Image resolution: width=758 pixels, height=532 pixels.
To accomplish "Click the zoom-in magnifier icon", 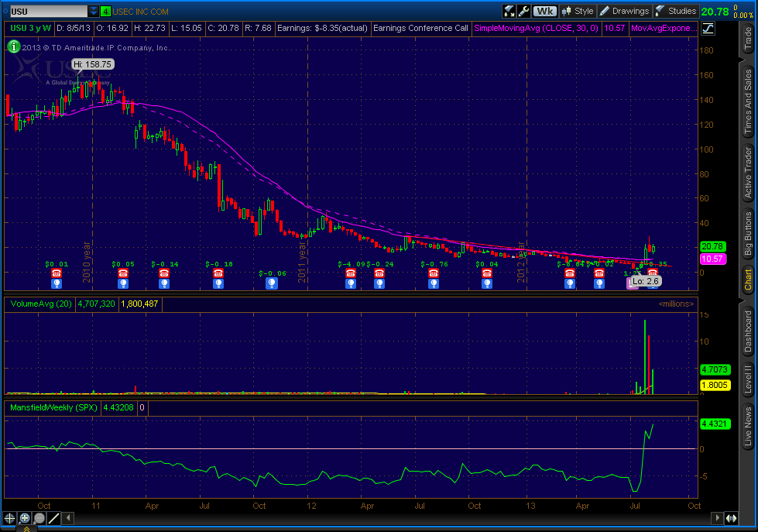I will [x=24, y=518].
